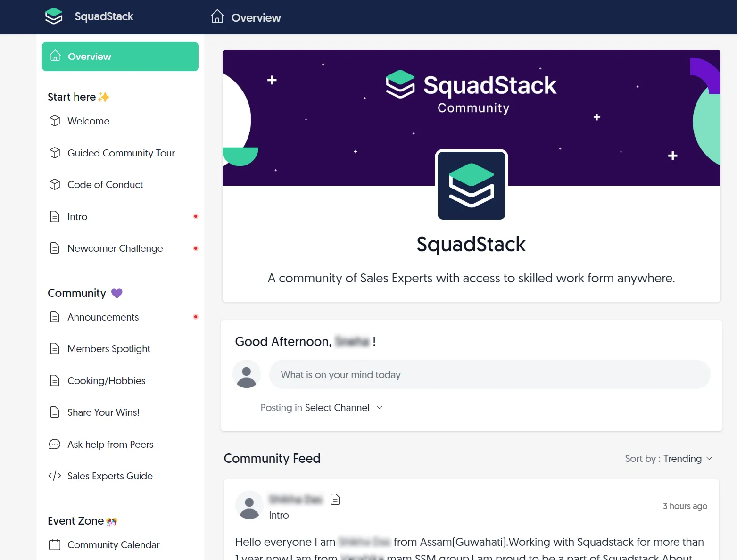
Task: Open Members Spotlight channel
Action: point(109,349)
